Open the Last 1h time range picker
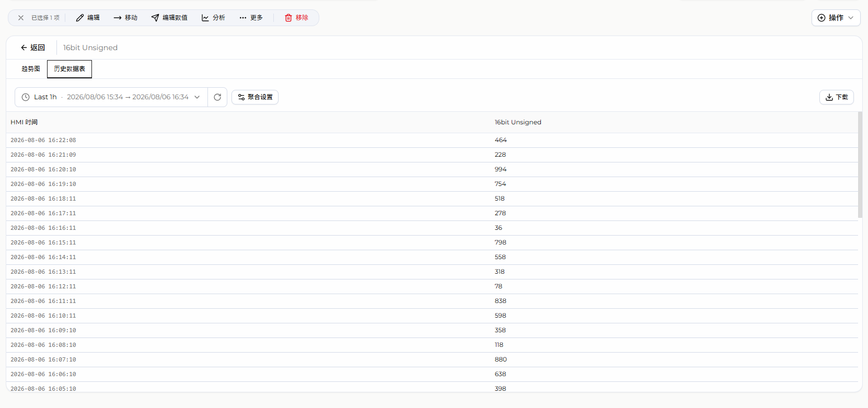 [111, 97]
